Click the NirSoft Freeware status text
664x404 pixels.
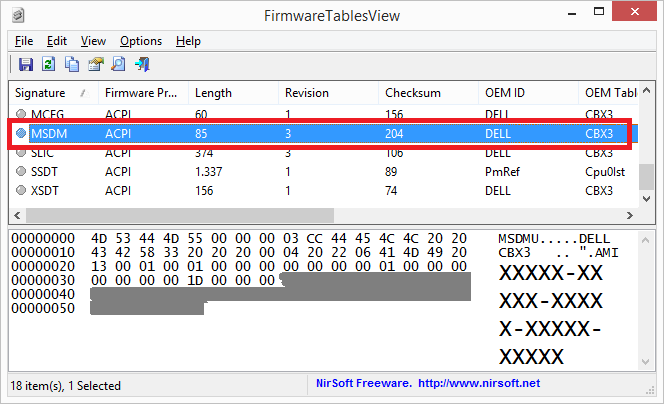364,383
